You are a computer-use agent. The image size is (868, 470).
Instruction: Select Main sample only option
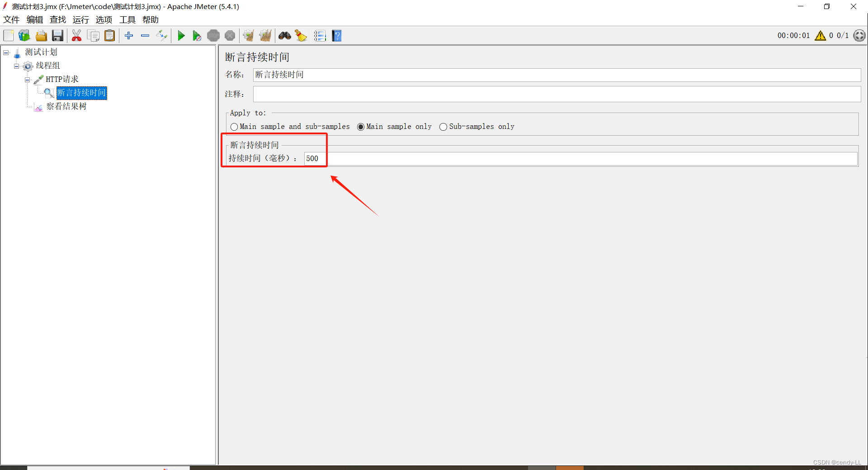[x=361, y=127]
